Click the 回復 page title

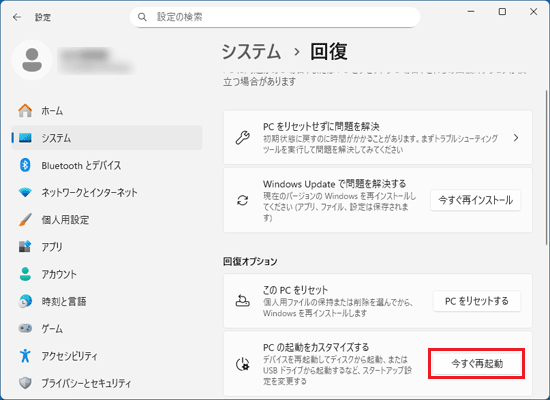[x=329, y=52]
